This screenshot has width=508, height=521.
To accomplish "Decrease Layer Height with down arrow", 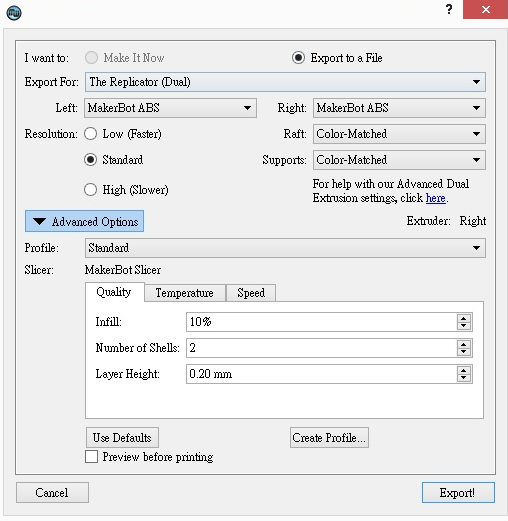I will pyautogui.click(x=464, y=378).
